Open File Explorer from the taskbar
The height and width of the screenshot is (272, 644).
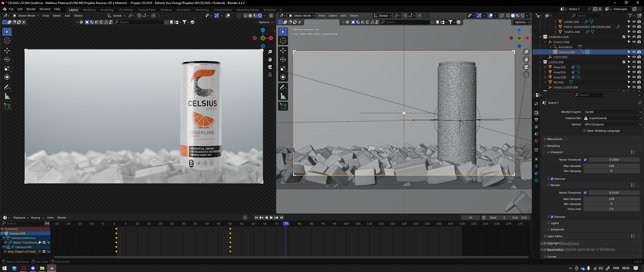[42, 268]
